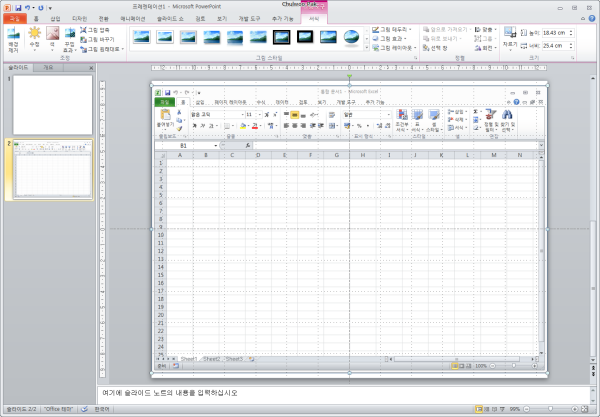Click the Undo arrow icon

27,7
